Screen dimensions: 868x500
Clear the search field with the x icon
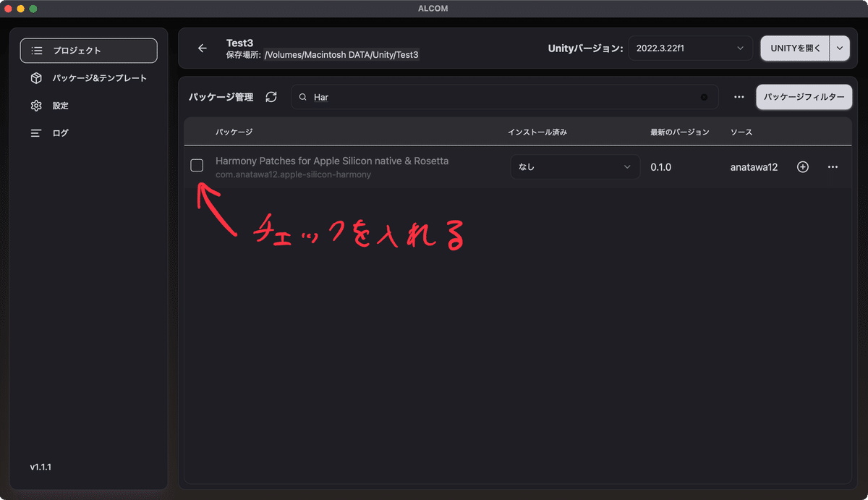pyautogui.click(x=702, y=96)
